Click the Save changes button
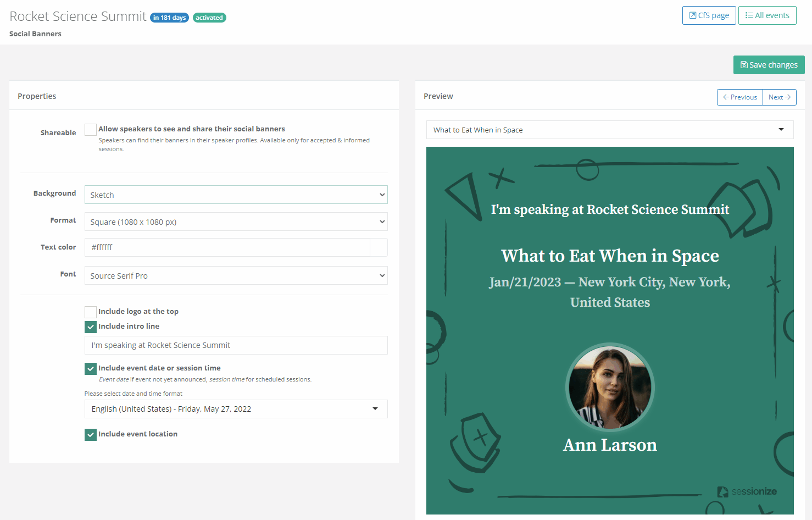 769,65
